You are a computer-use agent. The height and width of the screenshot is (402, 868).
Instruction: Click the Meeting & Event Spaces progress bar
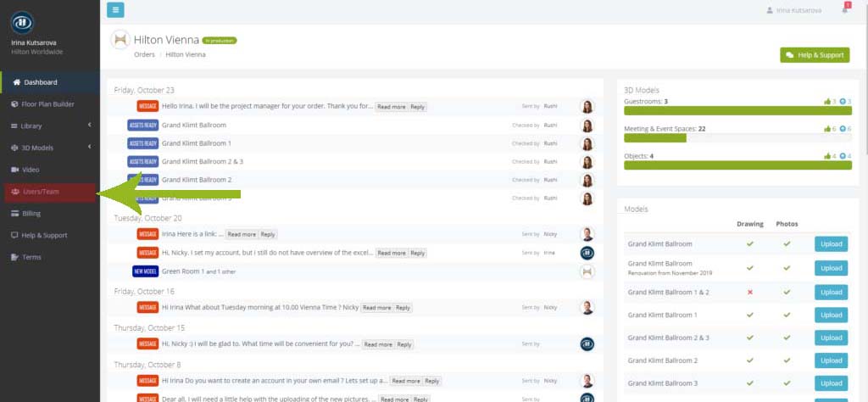point(738,138)
